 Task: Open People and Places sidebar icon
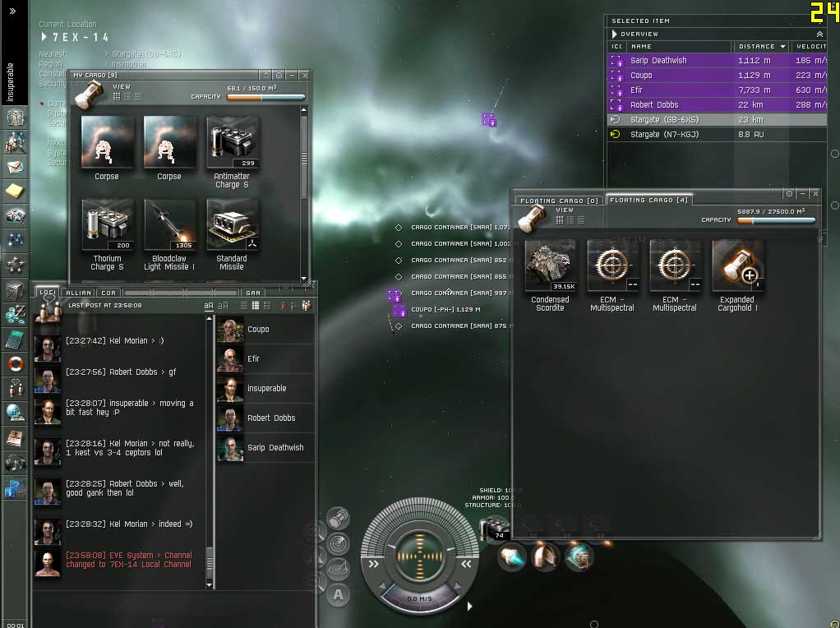coord(15,142)
